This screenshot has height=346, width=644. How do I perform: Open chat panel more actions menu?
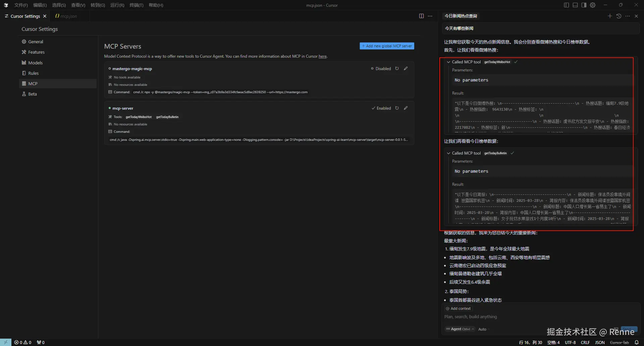pos(628,16)
